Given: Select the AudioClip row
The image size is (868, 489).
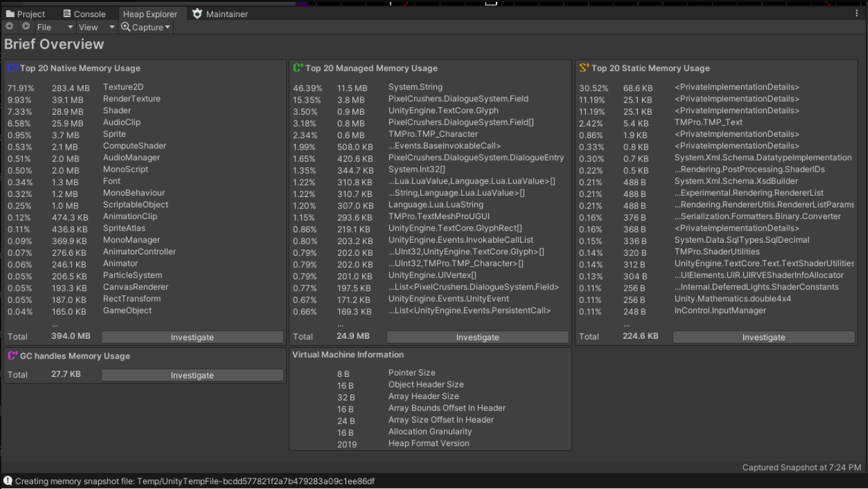Looking at the screenshot, I should [x=145, y=123].
